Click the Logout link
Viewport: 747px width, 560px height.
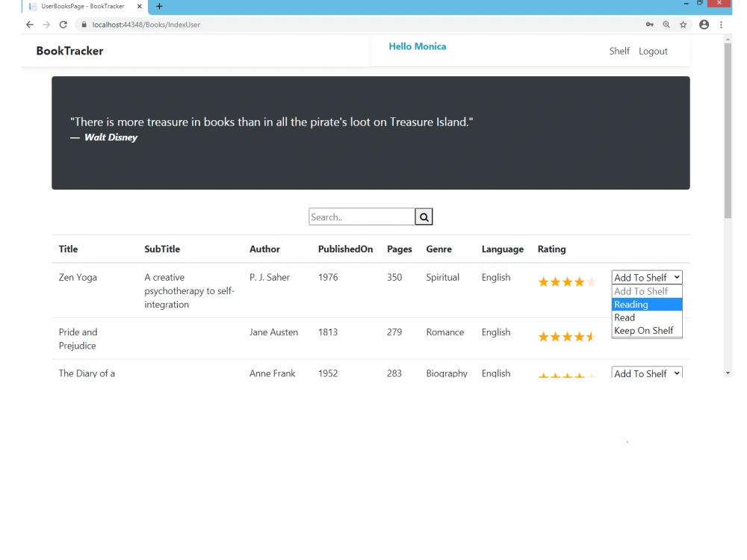653,51
